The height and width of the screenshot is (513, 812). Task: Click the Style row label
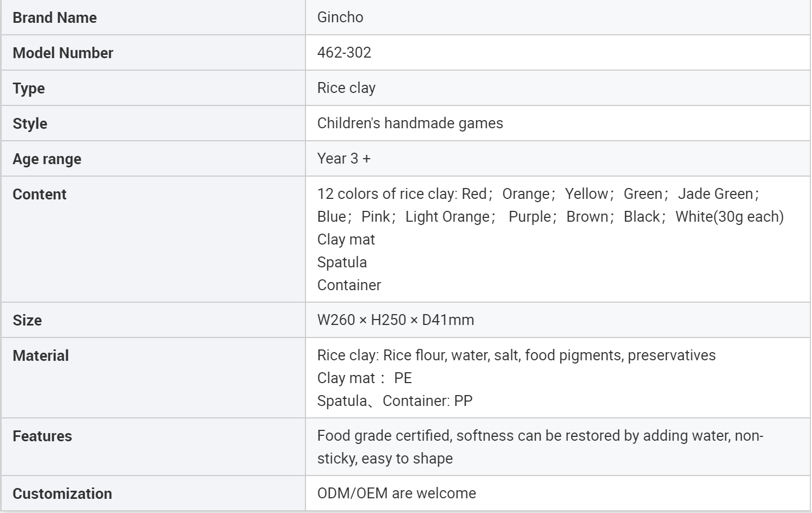tap(30, 124)
